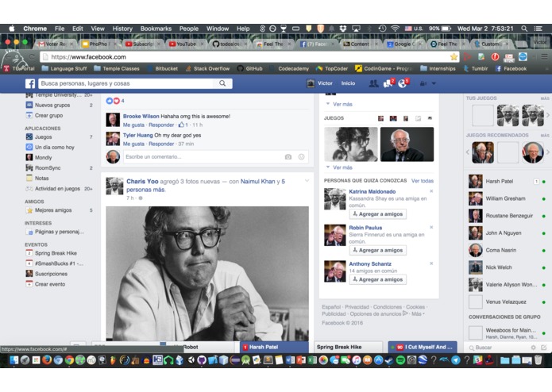Go to next recommended games with right arrow
Viewport: 552px width, 392px height.
(548, 152)
